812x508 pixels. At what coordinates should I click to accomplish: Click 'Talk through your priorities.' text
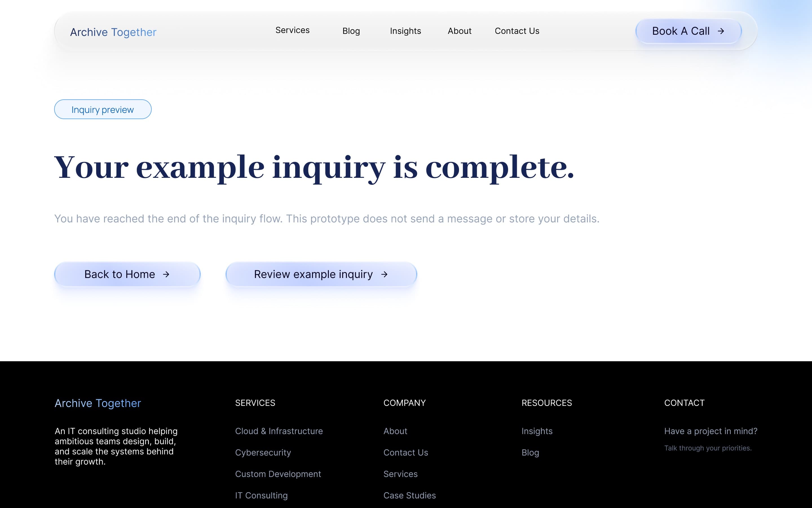[x=708, y=448]
